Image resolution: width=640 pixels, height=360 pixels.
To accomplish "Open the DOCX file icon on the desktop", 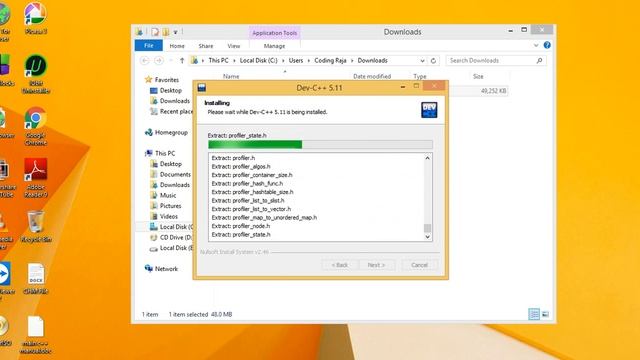I will [36, 278].
